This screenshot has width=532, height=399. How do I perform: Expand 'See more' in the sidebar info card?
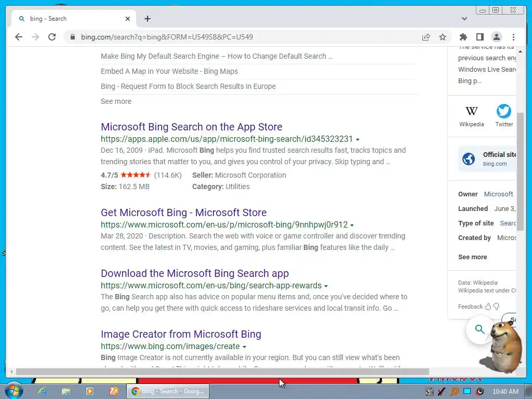[x=472, y=257]
